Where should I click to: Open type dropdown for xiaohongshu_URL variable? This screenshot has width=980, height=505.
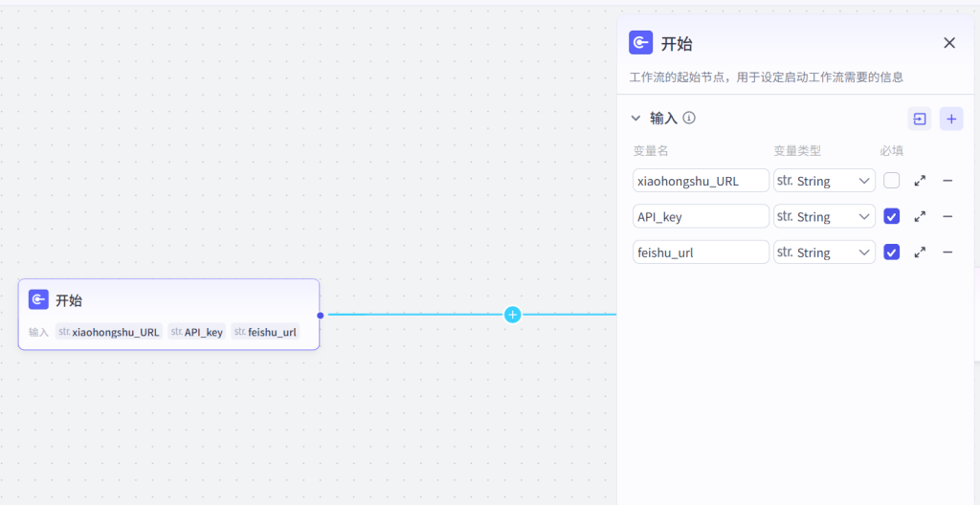(824, 181)
